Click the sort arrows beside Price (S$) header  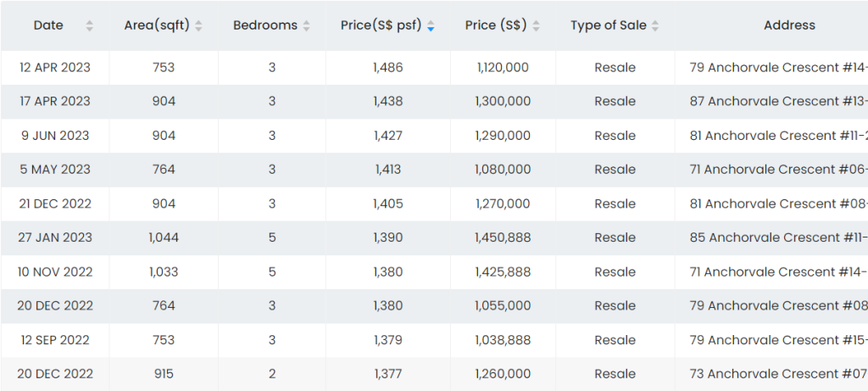point(536,26)
